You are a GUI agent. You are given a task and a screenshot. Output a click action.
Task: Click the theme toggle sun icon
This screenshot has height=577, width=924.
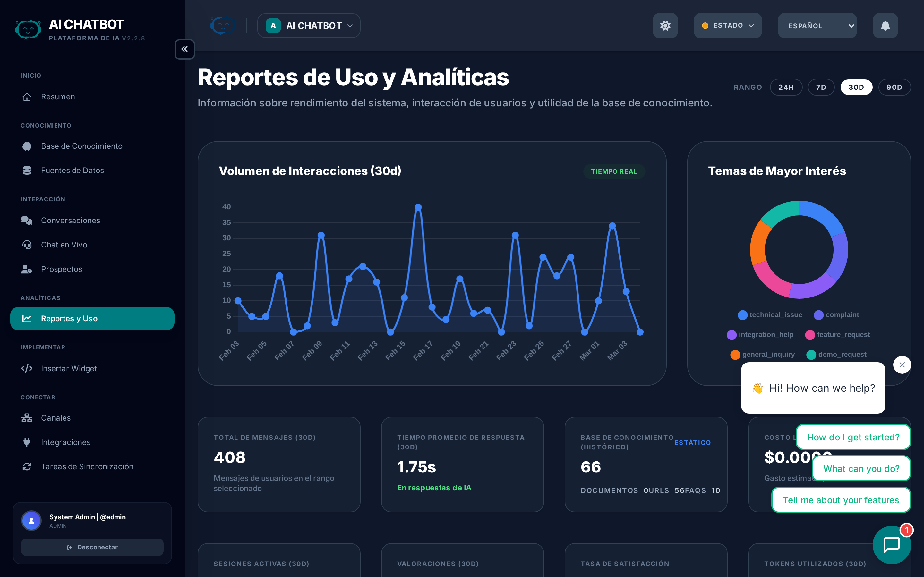[x=665, y=26]
